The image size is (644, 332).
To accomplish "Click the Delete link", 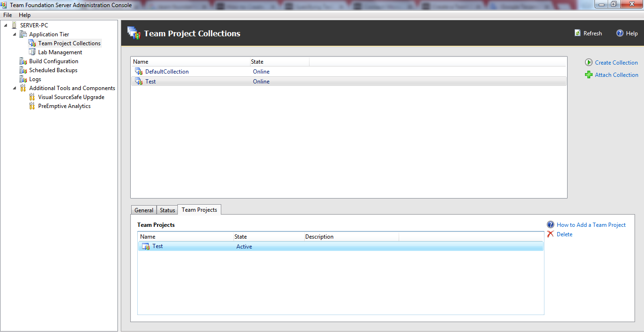I will [564, 234].
